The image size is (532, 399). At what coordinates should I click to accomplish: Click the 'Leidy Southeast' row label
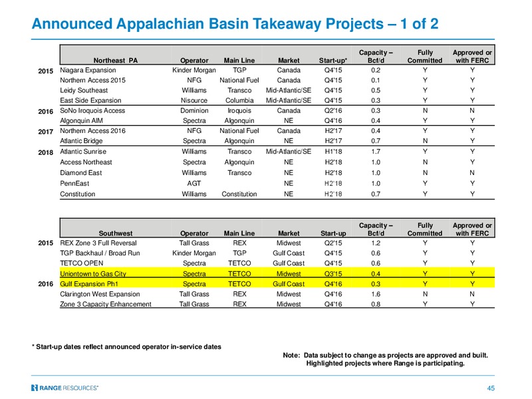(x=84, y=90)
